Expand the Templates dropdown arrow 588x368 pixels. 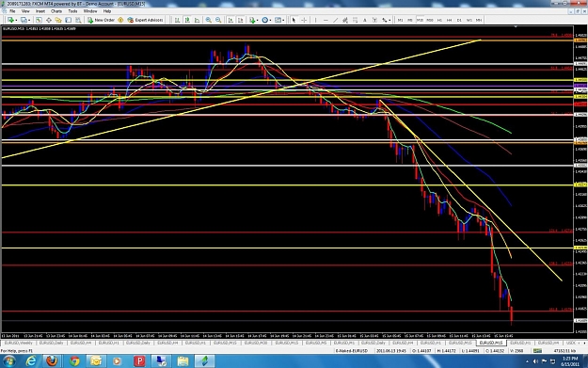(283, 21)
